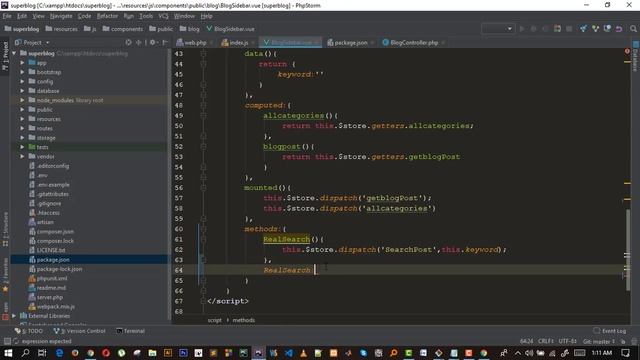Click the Project tool window side button
The width and height of the screenshot is (640, 360).
(5, 56)
